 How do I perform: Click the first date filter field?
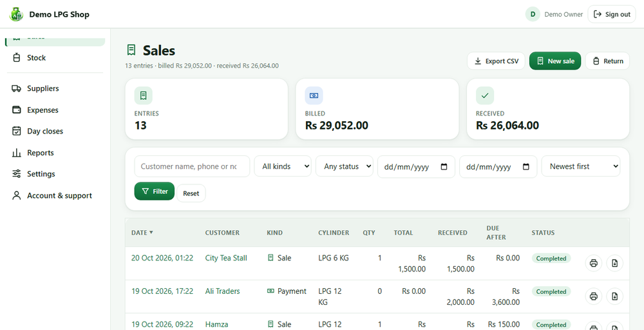(416, 167)
